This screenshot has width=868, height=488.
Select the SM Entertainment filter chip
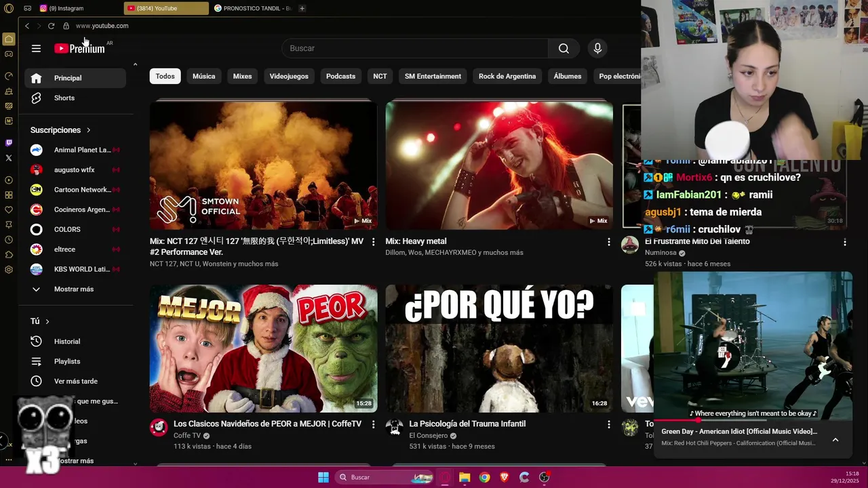click(433, 77)
